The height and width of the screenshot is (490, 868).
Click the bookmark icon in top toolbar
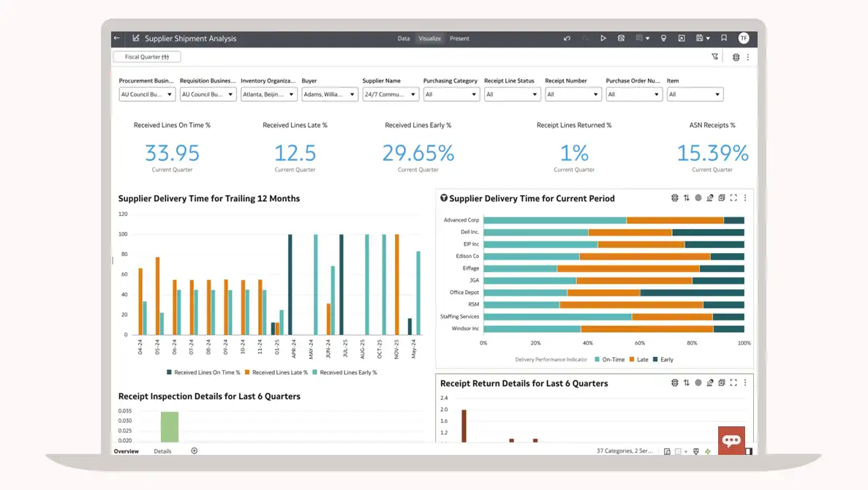724,38
